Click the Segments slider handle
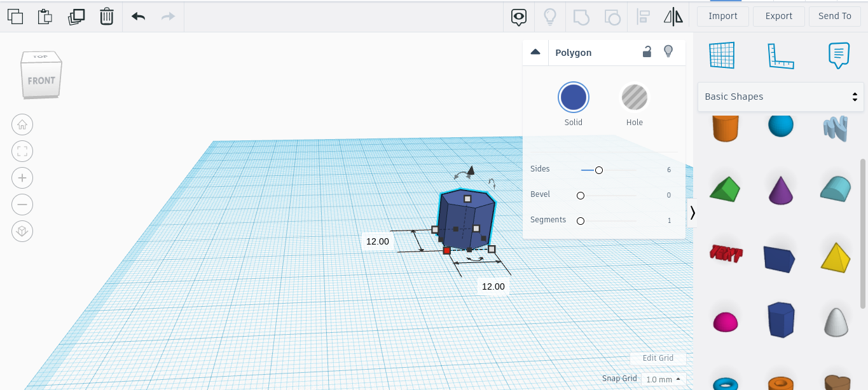This screenshot has width=868, height=390. [581, 221]
